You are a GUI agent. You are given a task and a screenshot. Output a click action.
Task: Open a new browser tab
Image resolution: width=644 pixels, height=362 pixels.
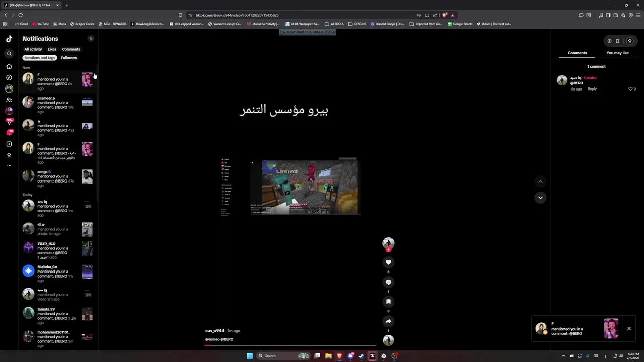tap(66, 5)
